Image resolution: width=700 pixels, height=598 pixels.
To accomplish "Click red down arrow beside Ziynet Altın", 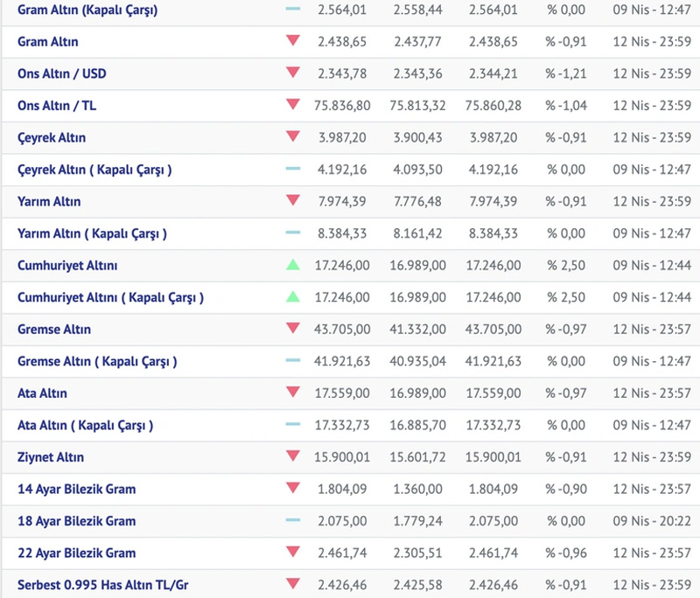I will (292, 456).
